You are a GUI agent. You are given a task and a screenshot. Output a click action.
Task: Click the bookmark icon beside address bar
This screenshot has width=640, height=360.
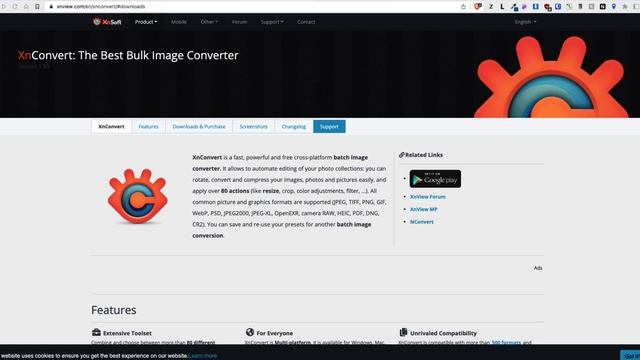coord(37,7)
